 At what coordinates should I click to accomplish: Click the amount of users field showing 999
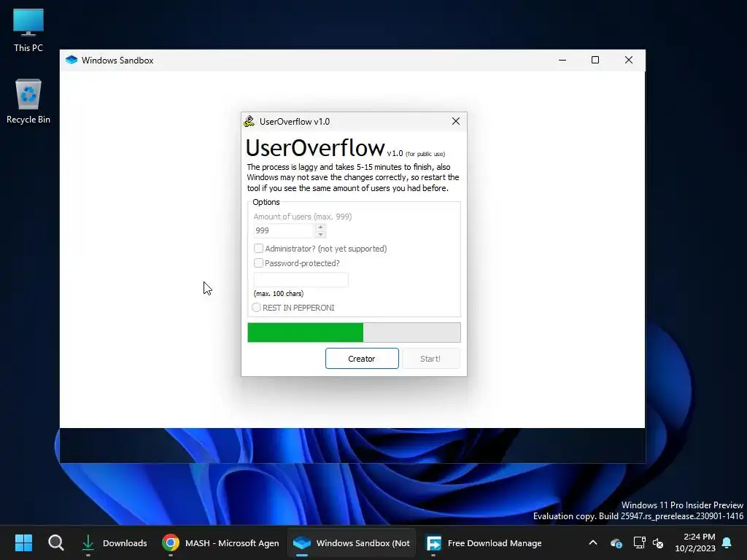pyautogui.click(x=284, y=230)
